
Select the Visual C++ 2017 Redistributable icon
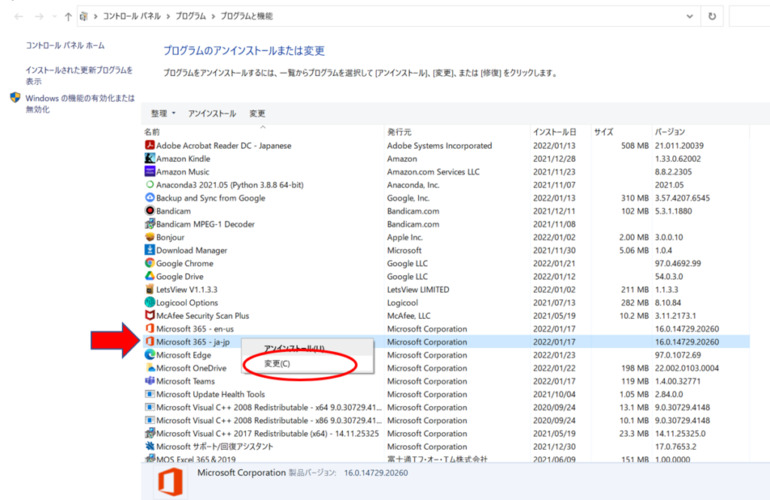point(150,433)
